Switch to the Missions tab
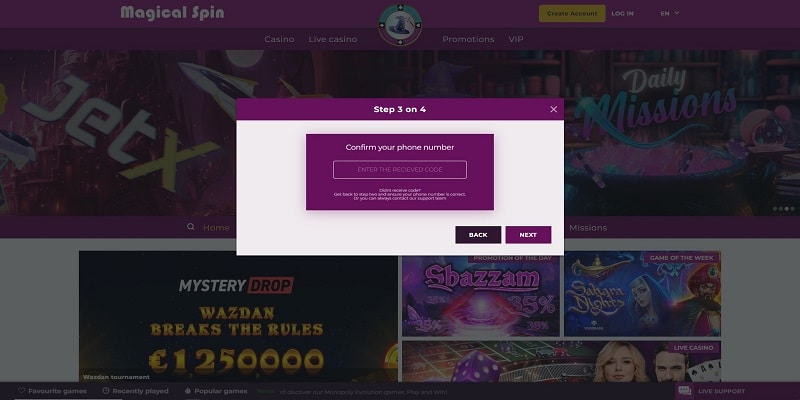 point(588,228)
